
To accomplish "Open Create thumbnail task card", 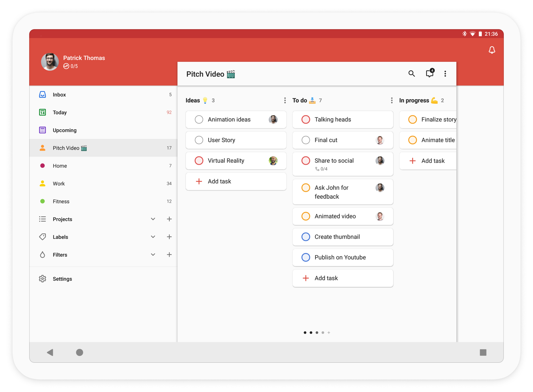I will click(x=343, y=237).
